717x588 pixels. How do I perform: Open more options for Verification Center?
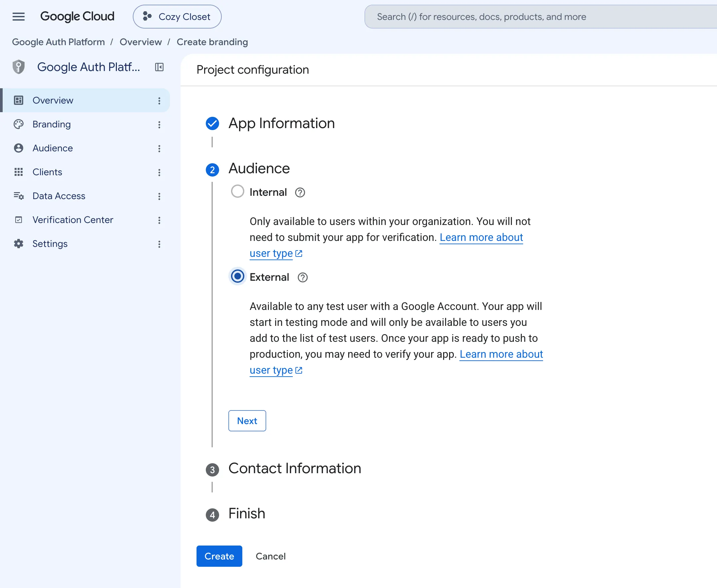point(159,220)
